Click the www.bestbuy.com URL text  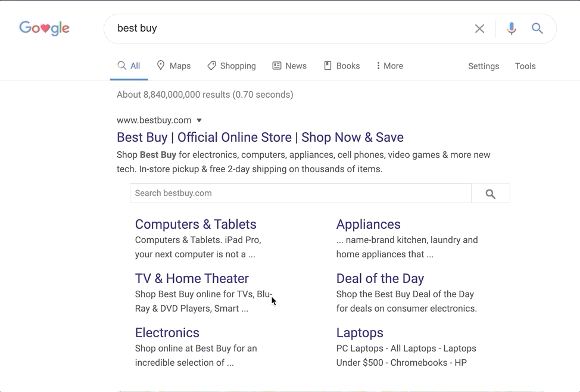(154, 120)
